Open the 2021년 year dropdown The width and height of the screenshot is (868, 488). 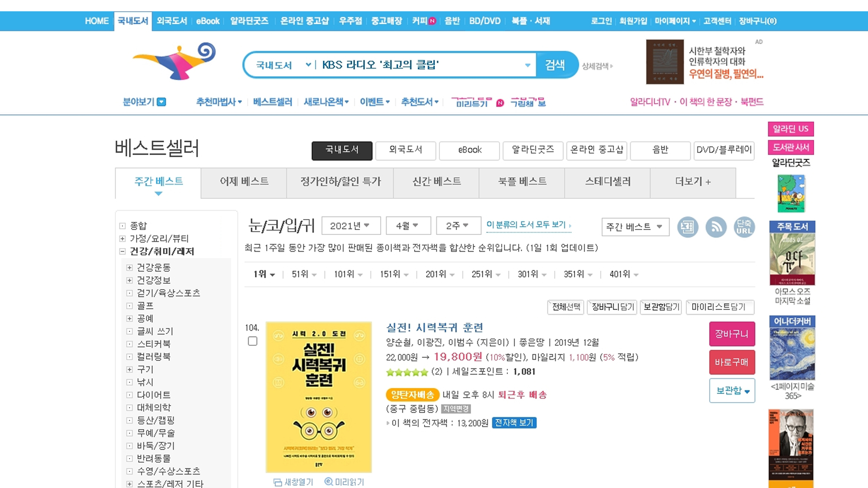pos(351,225)
